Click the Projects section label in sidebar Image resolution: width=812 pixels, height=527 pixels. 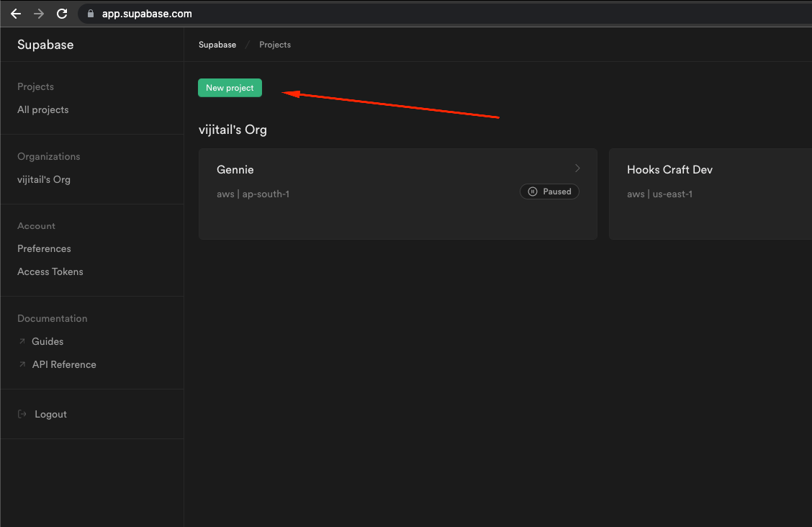click(x=36, y=87)
